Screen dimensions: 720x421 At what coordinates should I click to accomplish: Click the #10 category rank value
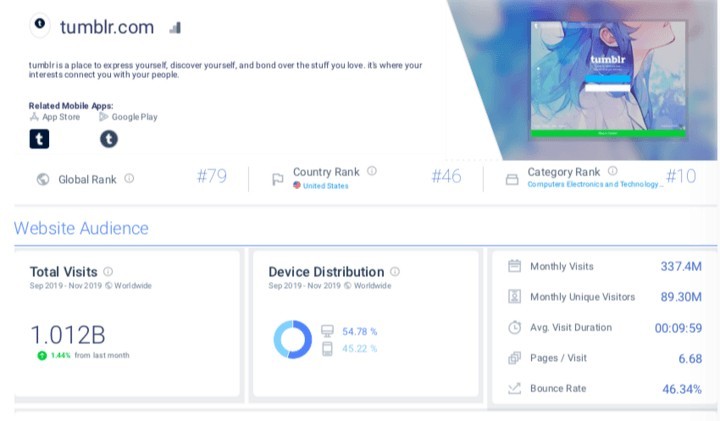click(x=681, y=176)
